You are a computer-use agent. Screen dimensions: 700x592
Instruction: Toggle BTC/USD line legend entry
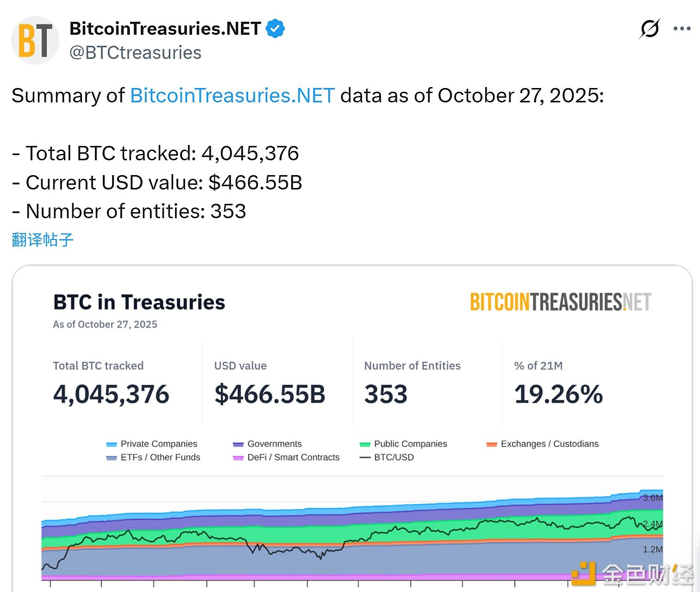pos(394,457)
